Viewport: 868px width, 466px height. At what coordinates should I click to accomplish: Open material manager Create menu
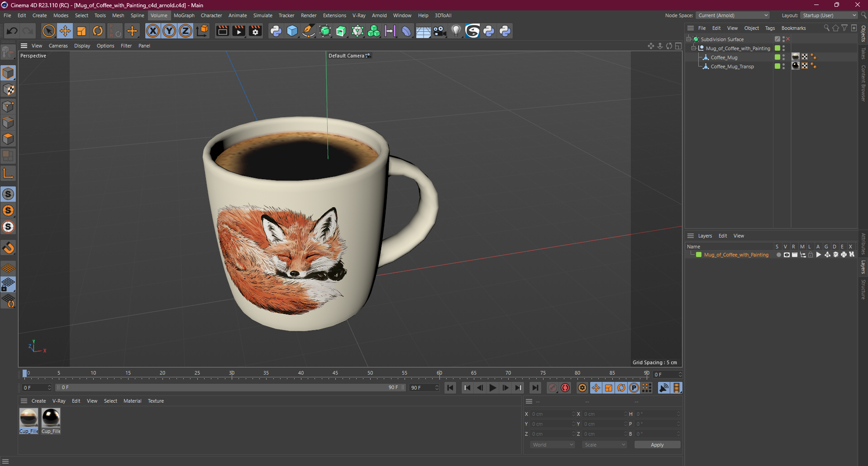click(x=38, y=401)
